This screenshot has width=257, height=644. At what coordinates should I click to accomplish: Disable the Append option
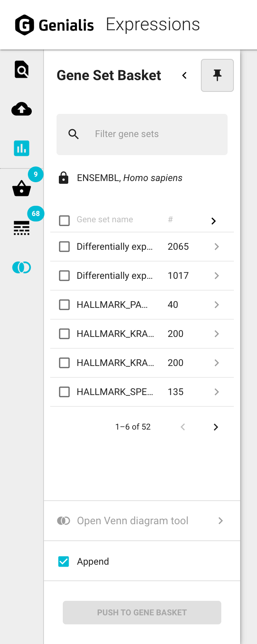tap(63, 561)
